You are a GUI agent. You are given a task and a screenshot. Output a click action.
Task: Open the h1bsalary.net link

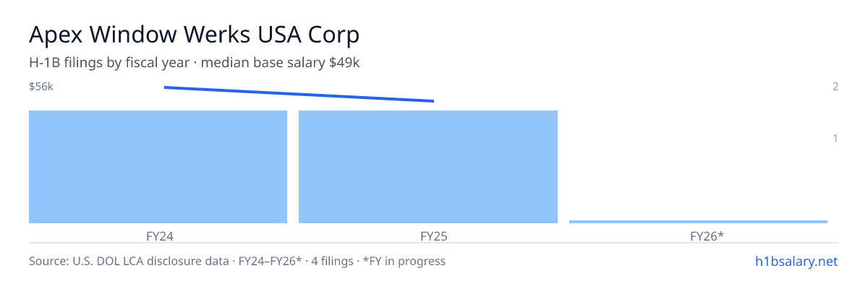coord(796,261)
